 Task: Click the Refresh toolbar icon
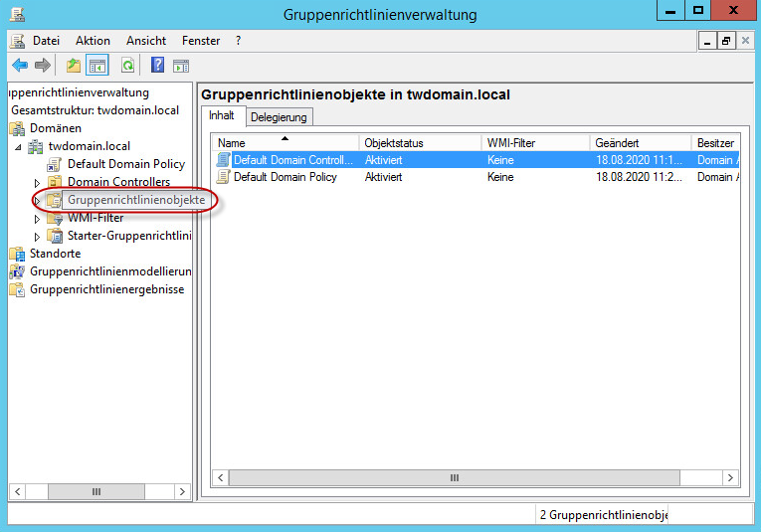click(x=127, y=65)
